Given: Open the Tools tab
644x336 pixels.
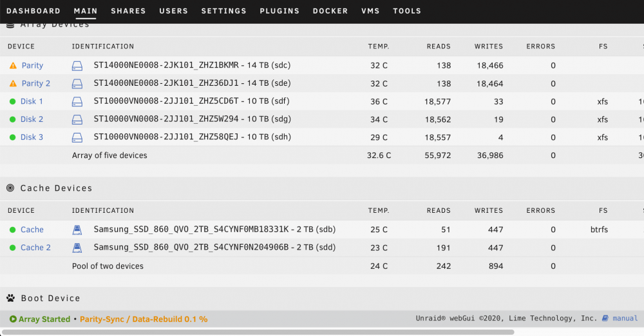Looking at the screenshot, I should pyautogui.click(x=406, y=11).
